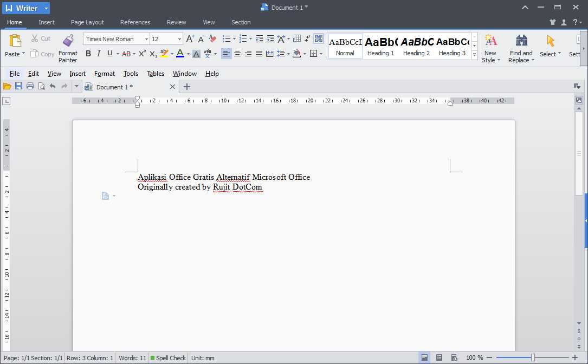
Task: Toggle Underline formatting
Action: point(110,54)
